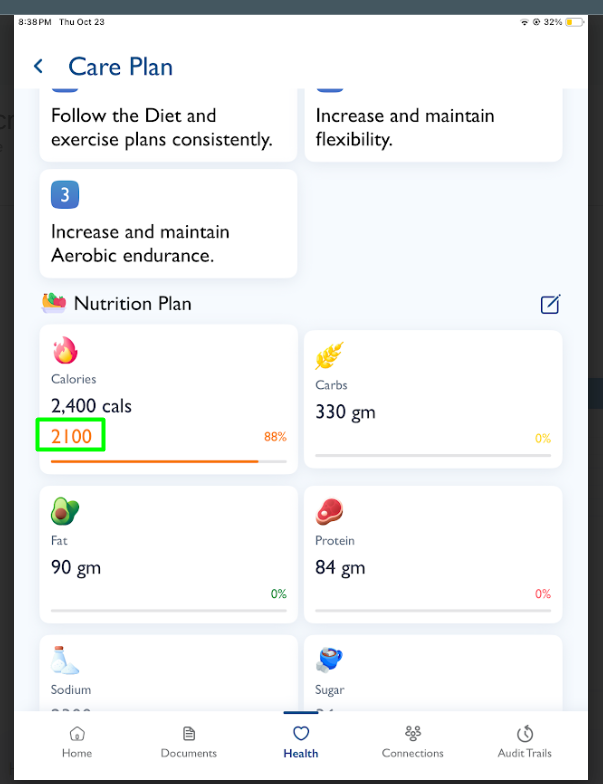603x784 pixels.
Task: Tap the Sugar cup icon
Action: point(330,659)
